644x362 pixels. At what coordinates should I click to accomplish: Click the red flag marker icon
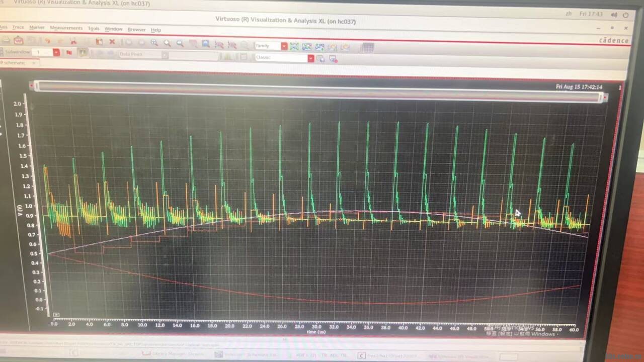69,52
